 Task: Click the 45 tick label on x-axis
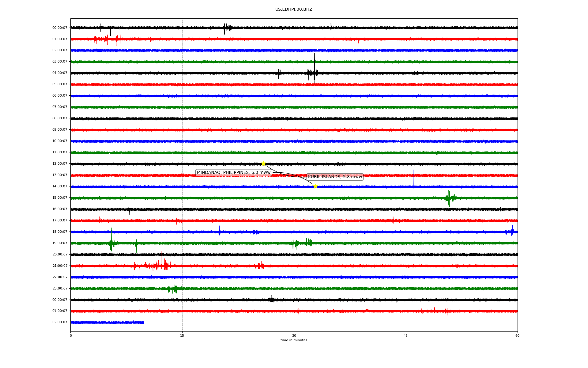click(405, 335)
